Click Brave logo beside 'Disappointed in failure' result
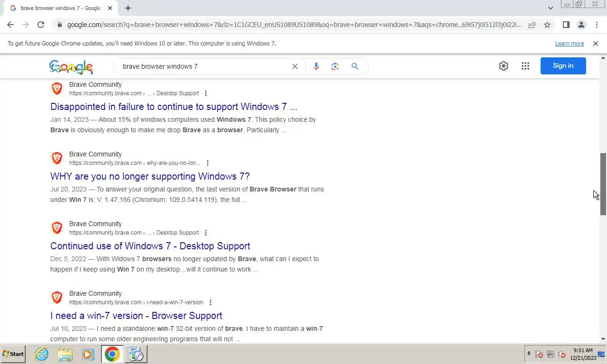This screenshot has height=364, width=607. click(x=57, y=89)
